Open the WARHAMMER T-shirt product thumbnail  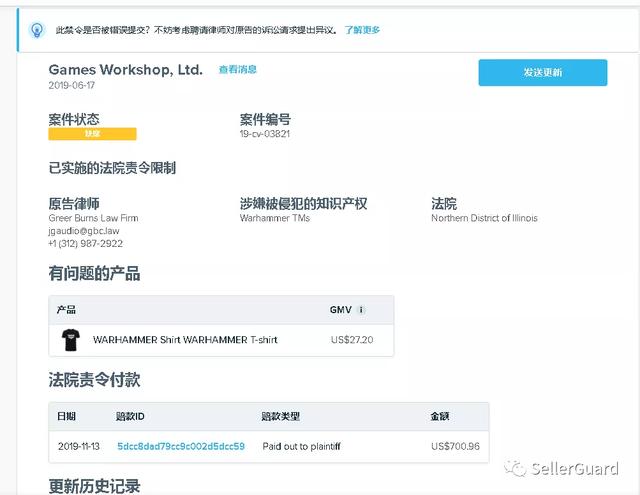click(x=71, y=340)
